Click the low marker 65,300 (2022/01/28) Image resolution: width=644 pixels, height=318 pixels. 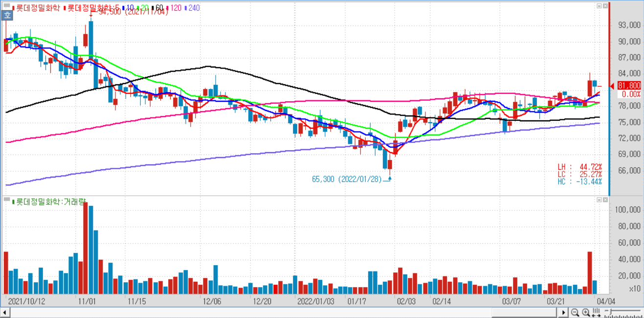[347, 179]
